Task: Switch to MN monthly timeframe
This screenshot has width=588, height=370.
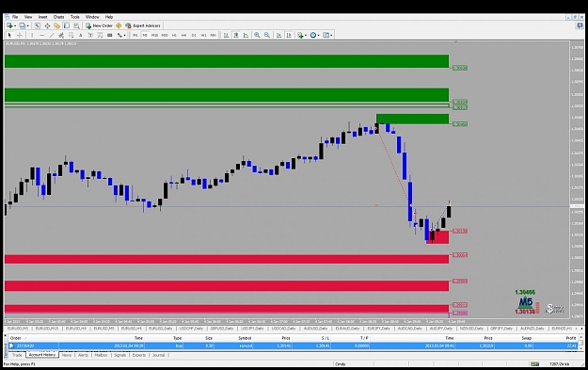Action: [213, 35]
